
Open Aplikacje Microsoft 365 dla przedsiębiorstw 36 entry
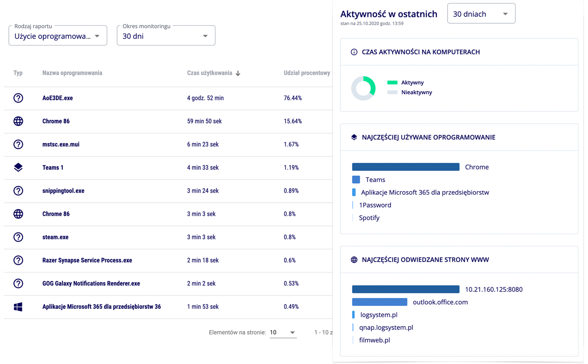(102, 307)
